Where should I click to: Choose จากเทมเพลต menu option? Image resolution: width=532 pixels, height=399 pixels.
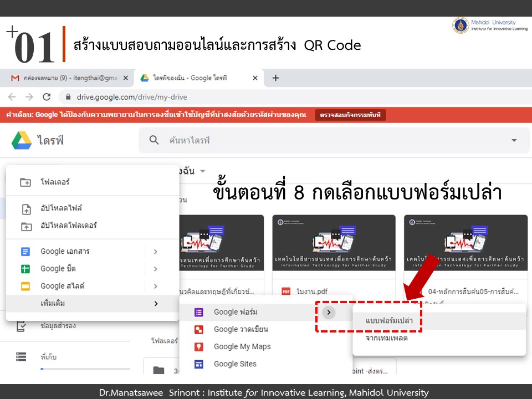coord(387,337)
